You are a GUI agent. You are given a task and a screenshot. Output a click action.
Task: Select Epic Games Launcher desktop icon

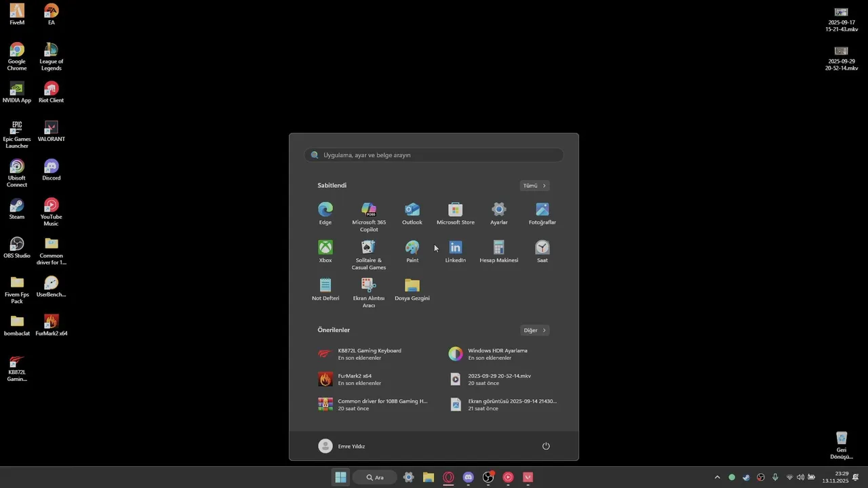pyautogui.click(x=17, y=135)
